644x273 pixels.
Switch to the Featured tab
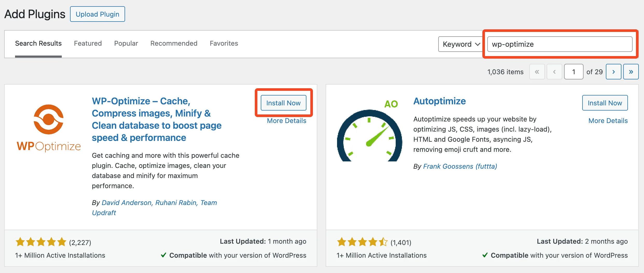coord(88,43)
